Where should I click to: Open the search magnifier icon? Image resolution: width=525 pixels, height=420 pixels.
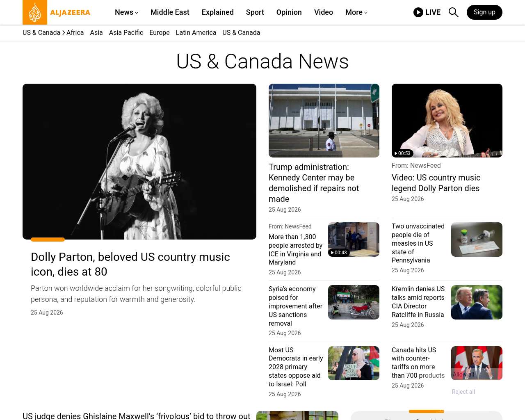pyautogui.click(x=453, y=12)
